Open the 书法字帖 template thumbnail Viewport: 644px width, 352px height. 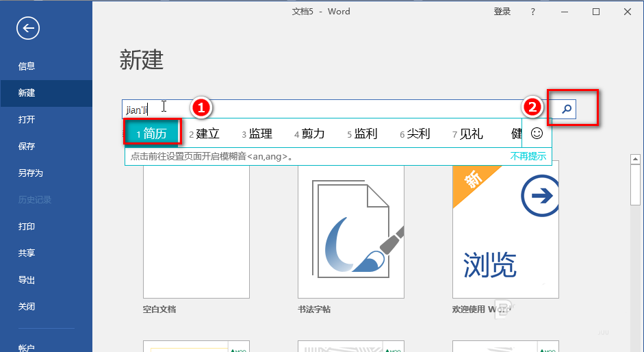tap(351, 231)
